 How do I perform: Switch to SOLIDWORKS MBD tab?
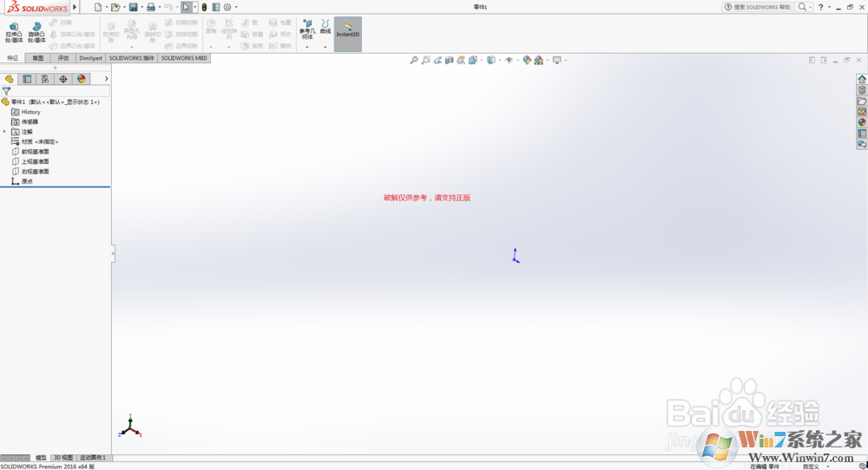point(184,58)
